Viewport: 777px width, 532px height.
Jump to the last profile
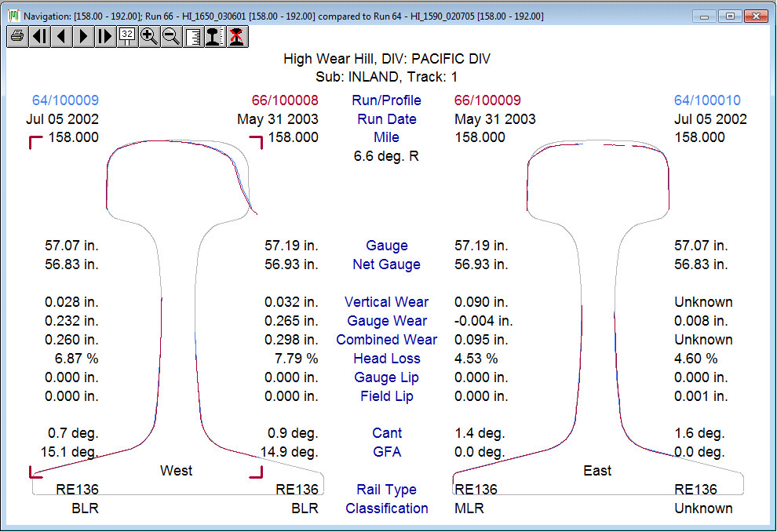tap(105, 37)
